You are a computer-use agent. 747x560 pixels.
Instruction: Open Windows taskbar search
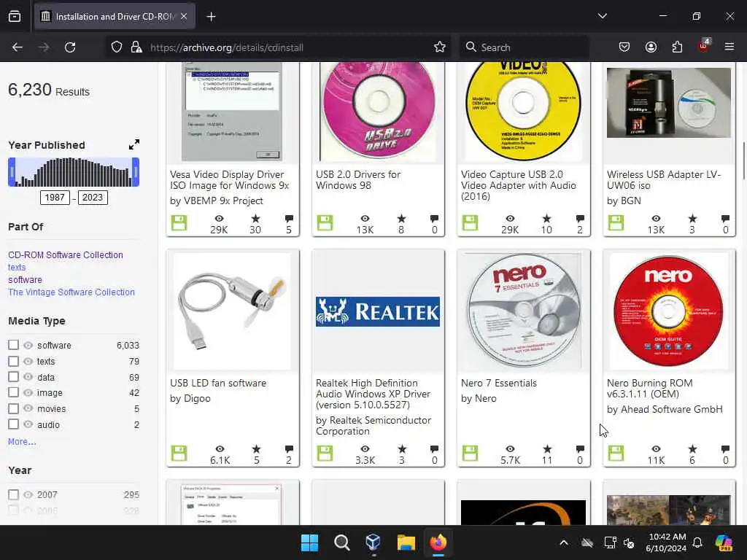click(x=341, y=542)
